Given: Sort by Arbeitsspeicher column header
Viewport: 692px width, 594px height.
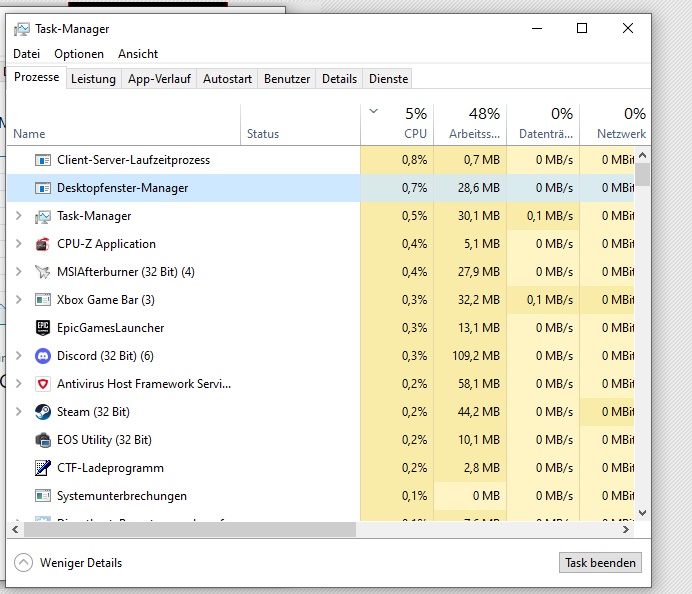Looking at the screenshot, I should [x=470, y=125].
